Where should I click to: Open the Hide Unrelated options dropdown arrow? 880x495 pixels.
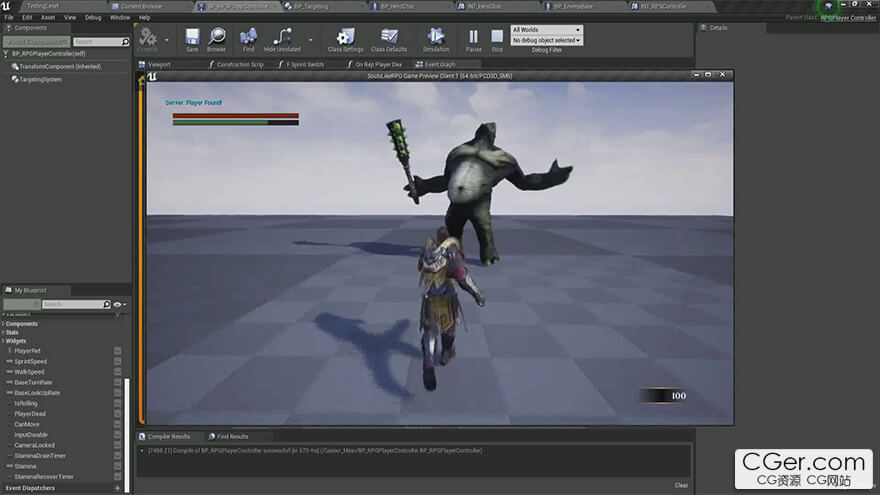(x=310, y=40)
